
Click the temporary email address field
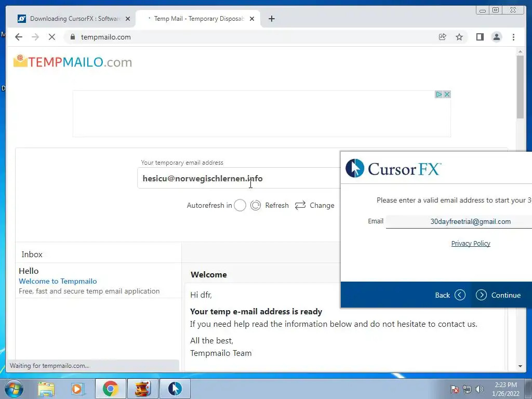[239, 178]
